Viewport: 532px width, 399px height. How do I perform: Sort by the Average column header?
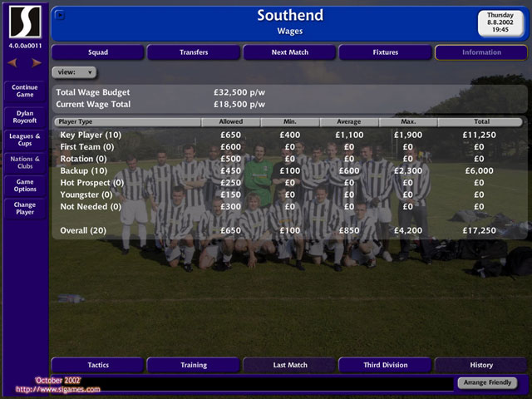tap(348, 121)
